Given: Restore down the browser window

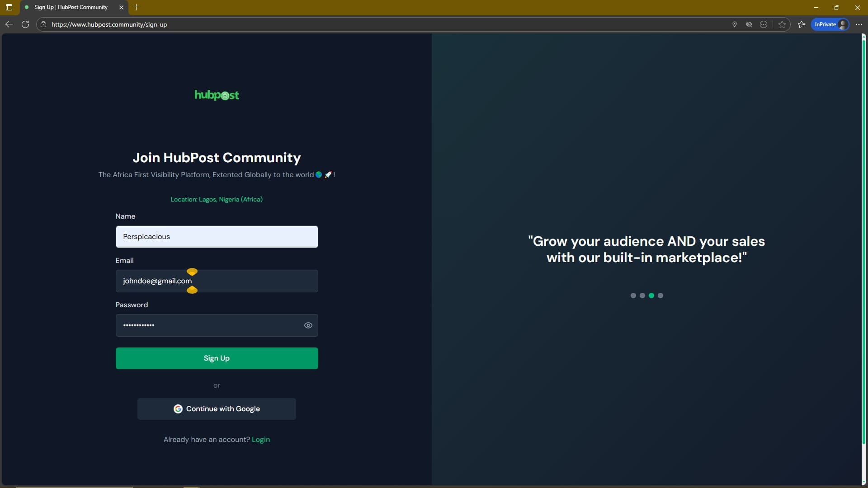Looking at the screenshot, I should click(837, 7).
